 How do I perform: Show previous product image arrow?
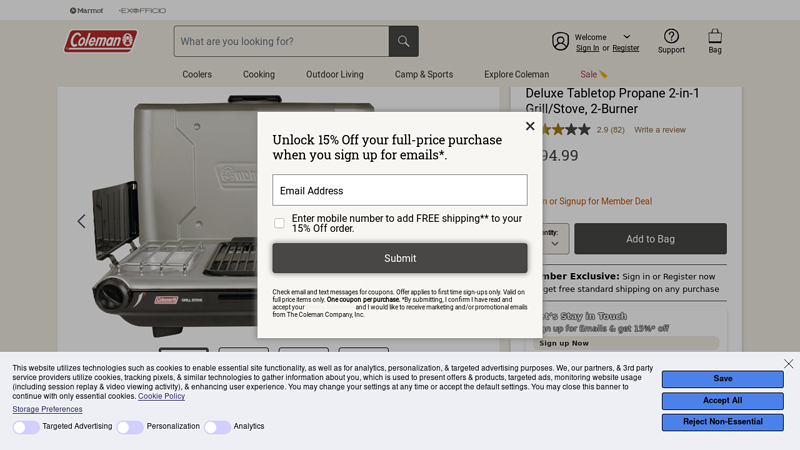[x=82, y=221]
